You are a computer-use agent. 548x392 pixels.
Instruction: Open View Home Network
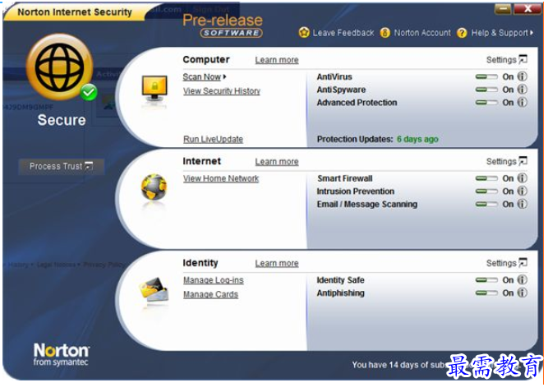[221, 178]
